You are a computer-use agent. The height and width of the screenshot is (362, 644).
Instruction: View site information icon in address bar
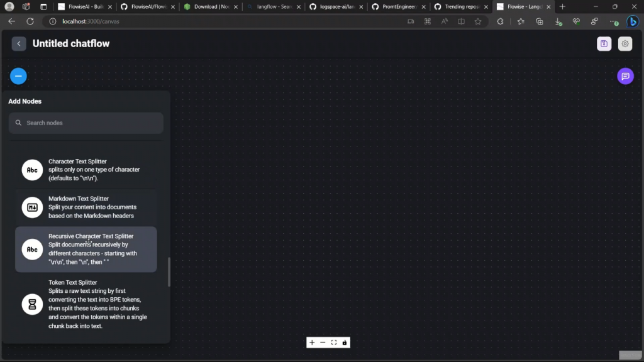[53, 21]
